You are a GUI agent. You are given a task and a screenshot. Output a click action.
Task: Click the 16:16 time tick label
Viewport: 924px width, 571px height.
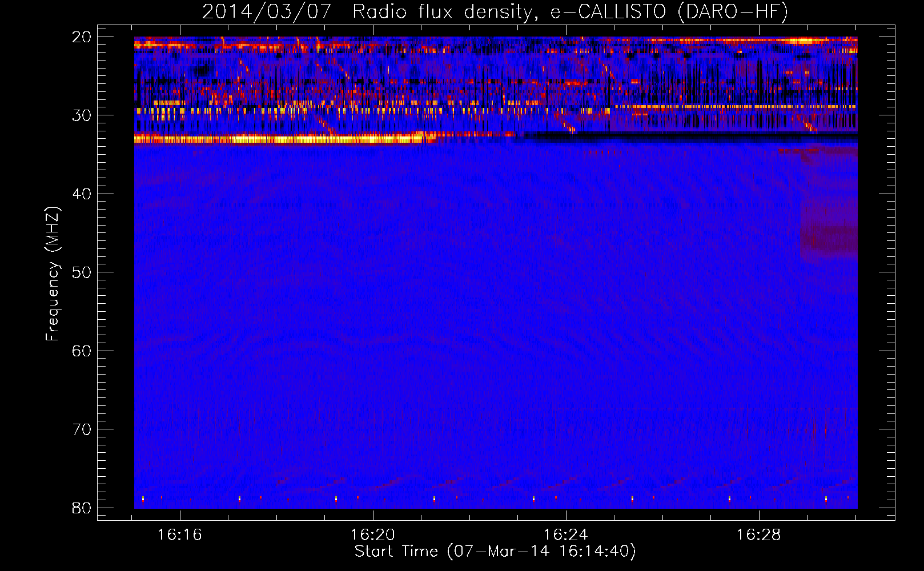click(x=180, y=535)
